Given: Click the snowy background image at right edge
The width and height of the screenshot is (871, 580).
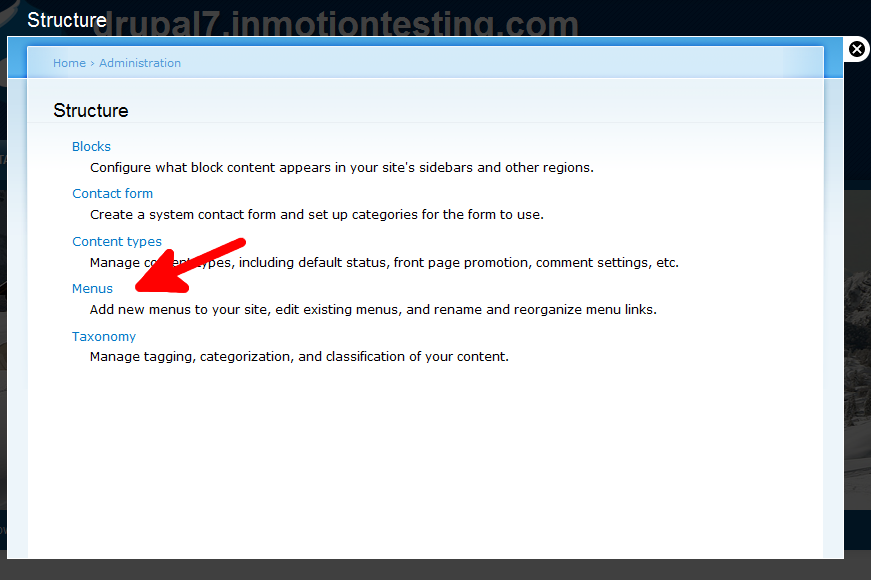Looking at the screenshot, I should (x=858, y=350).
